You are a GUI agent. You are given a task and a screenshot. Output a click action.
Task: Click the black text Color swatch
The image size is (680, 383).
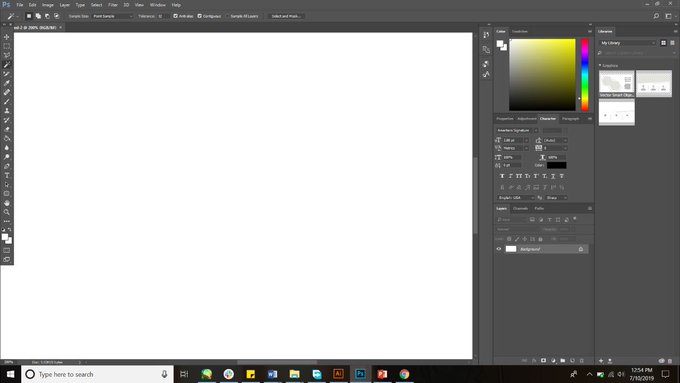[x=556, y=165]
